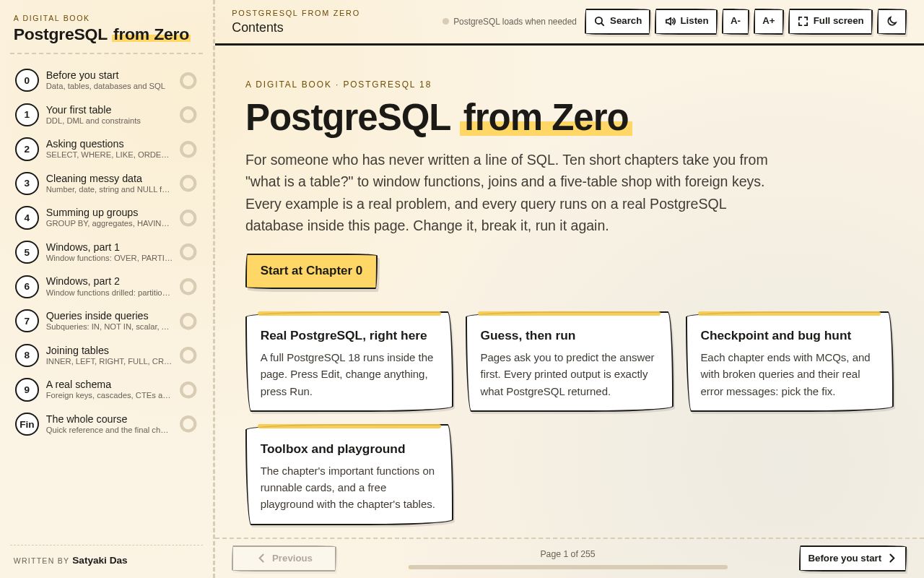Click the page progress bar at the bottom
This screenshot has height=578, width=924.
pyautogui.click(x=568, y=567)
